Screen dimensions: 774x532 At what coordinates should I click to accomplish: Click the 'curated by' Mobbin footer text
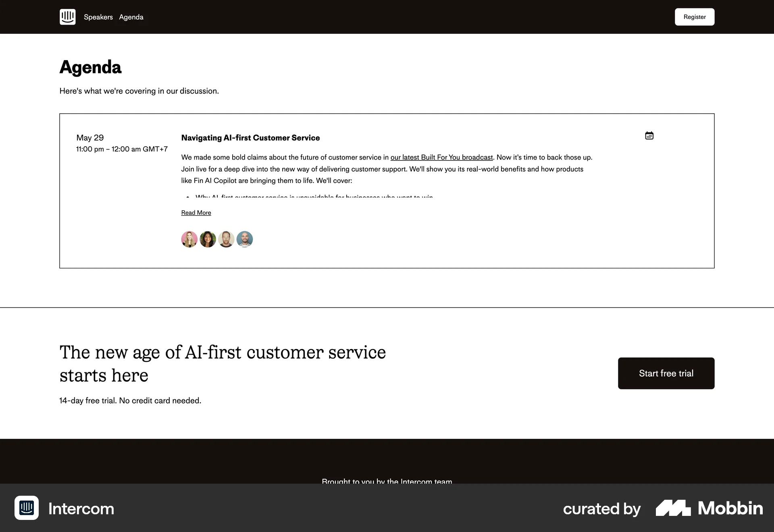pyautogui.click(x=602, y=509)
